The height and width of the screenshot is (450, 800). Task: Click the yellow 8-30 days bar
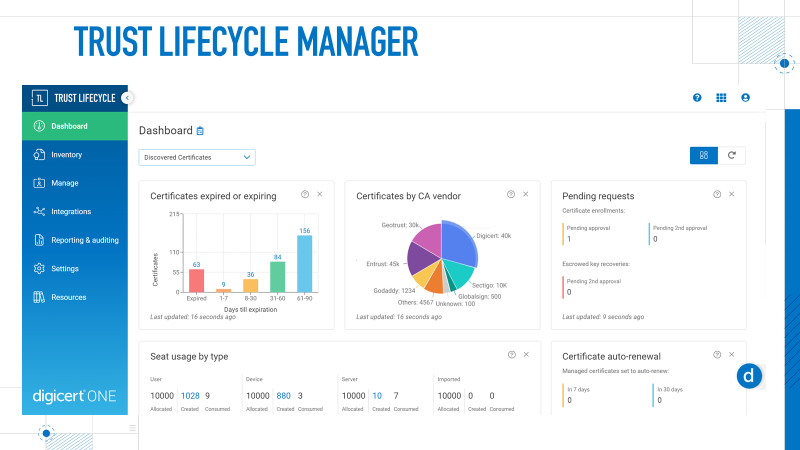pos(251,286)
